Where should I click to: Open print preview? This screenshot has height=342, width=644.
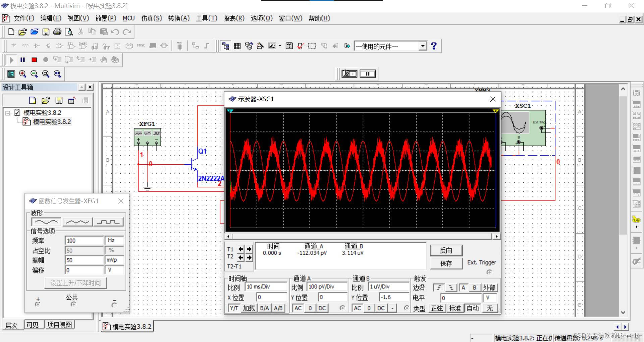(69, 32)
